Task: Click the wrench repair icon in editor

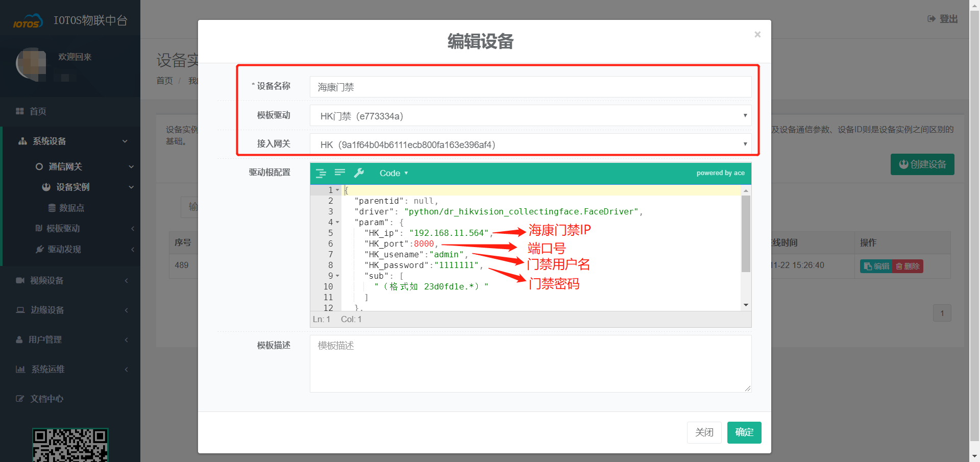Action: pos(359,173)
